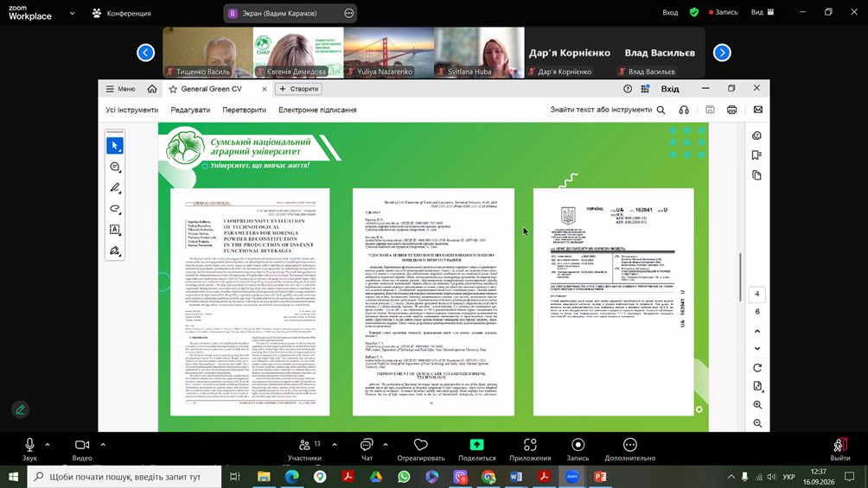
Task: Zoom in on the PDF page
Action: coord(757,405)
